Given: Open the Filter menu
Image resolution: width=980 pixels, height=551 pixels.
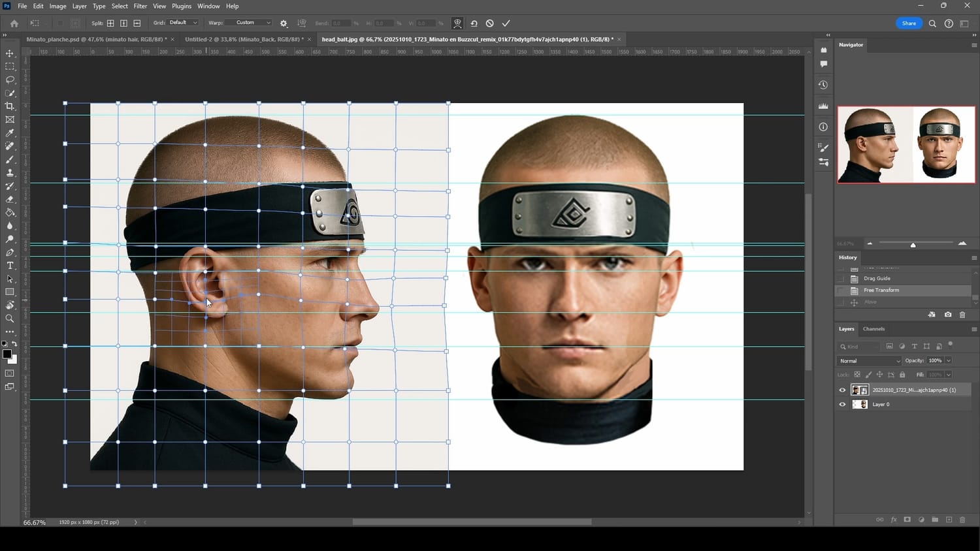Looking at the screenshot, I should tap(140, 6).
